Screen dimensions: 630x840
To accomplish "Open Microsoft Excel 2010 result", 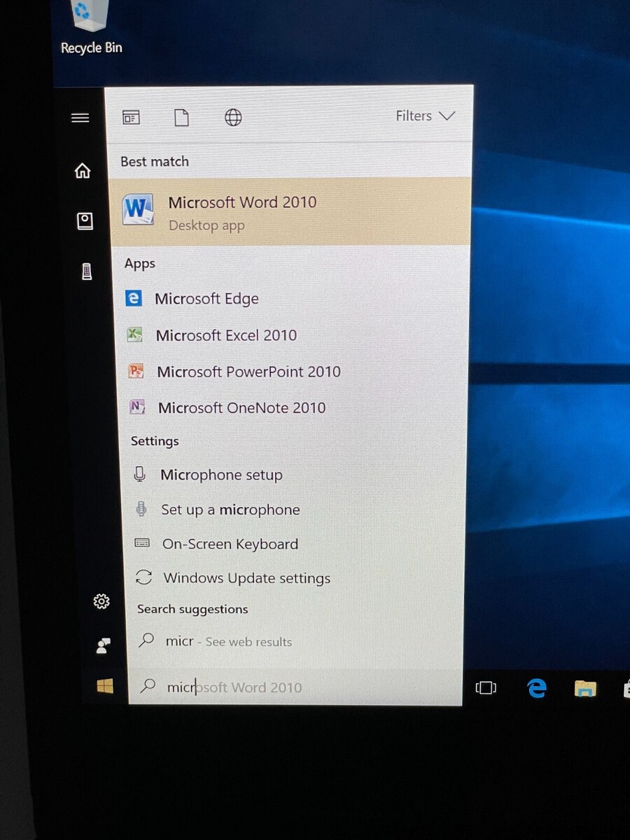I will (x=225, y=335).
